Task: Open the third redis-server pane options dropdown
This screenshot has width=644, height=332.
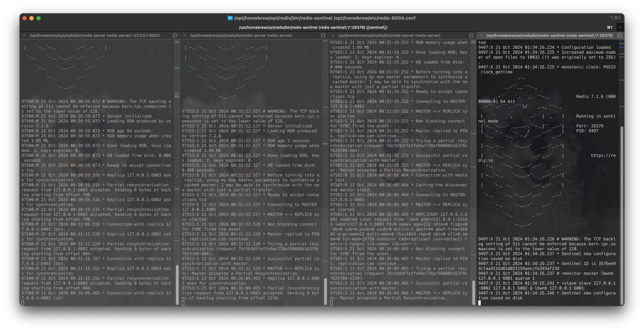Action: (x=471, y=35)
